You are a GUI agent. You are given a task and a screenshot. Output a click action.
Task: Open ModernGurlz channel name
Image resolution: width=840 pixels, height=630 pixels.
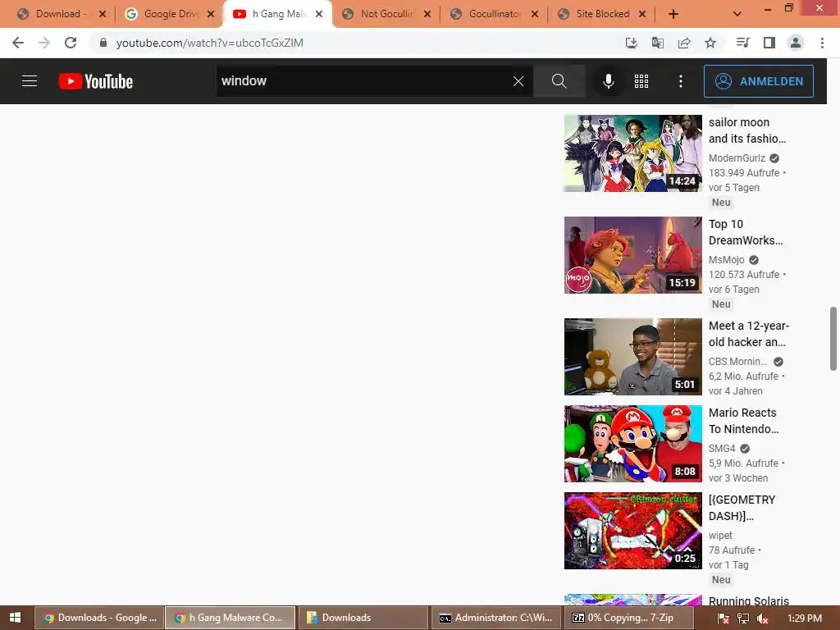[737, 158]
